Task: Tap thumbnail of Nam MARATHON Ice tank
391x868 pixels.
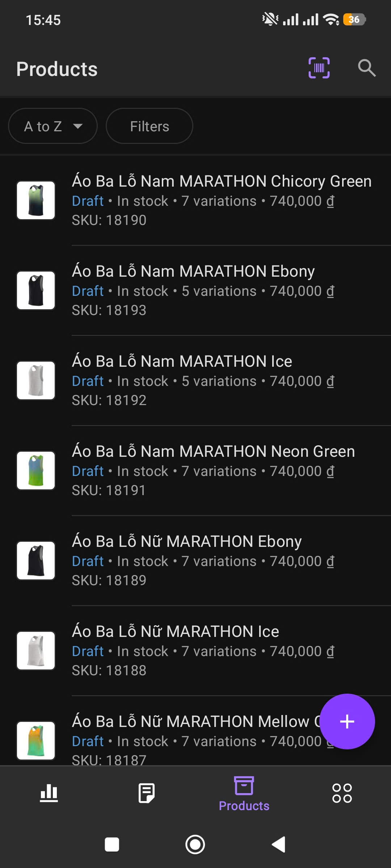Action: click(x=36, y=380)
